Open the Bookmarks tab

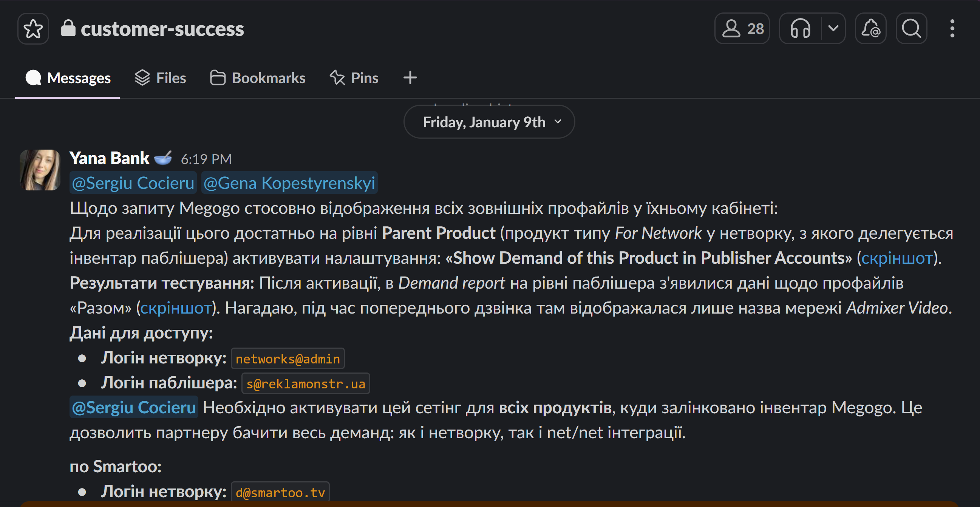point(258,78)
